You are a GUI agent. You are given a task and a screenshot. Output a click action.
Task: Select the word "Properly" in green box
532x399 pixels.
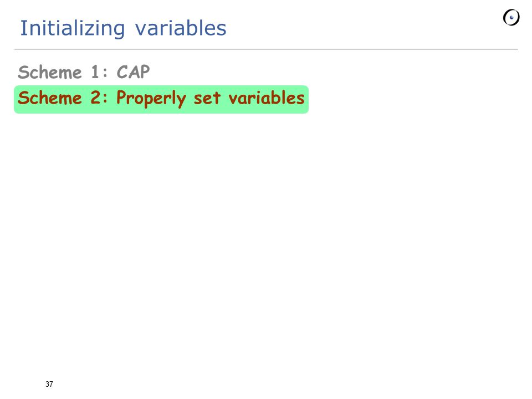pyautogui.click(x=151, y=99)
